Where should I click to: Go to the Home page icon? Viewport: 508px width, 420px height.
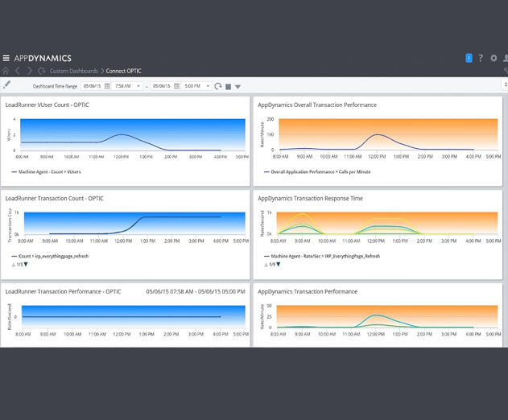pyautogui.click(x=6, y=71)
